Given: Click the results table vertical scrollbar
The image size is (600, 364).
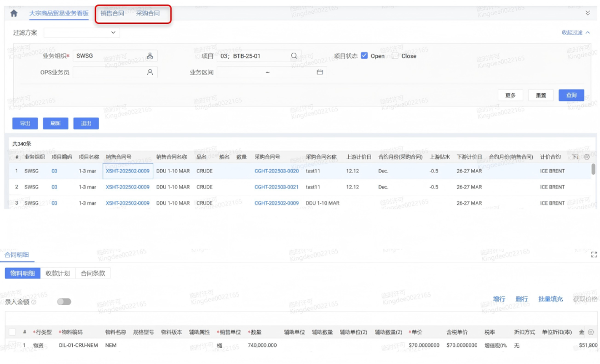Looking at the screenshot, I should pos(593,169).
